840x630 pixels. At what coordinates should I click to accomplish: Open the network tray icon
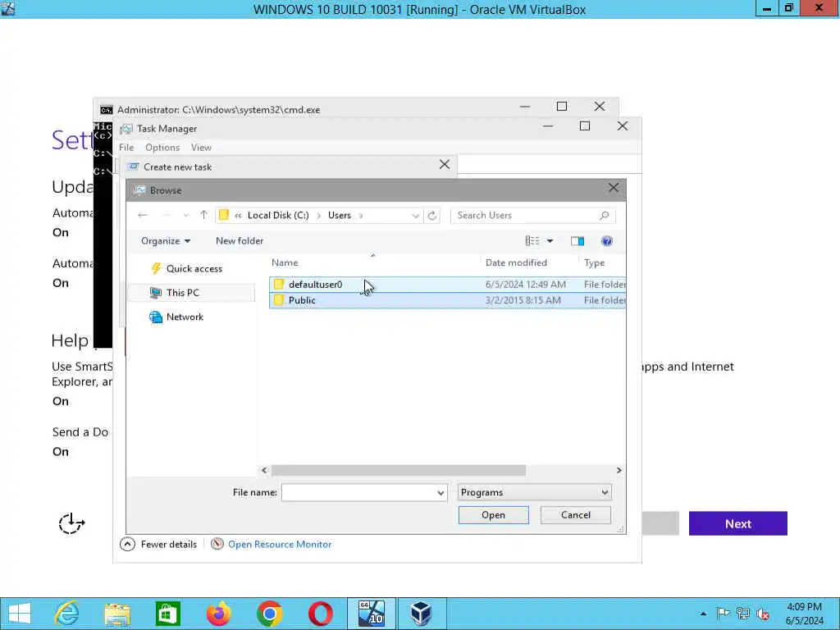tap(742, 614)
